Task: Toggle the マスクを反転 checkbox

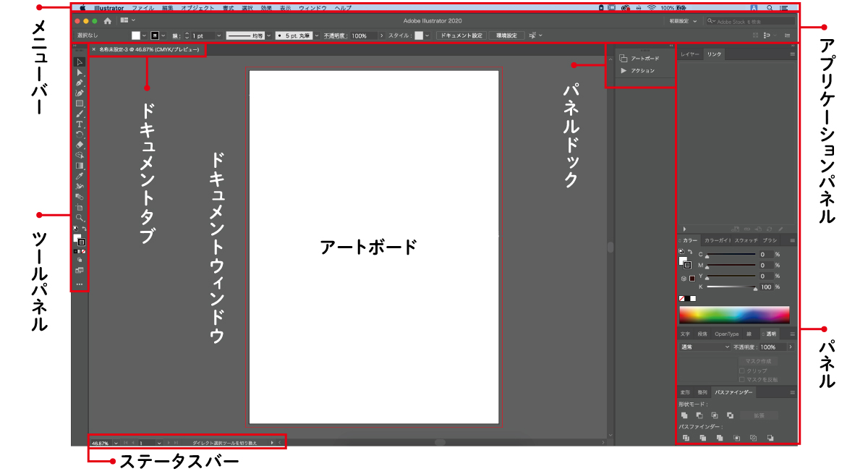Action: 741,379
